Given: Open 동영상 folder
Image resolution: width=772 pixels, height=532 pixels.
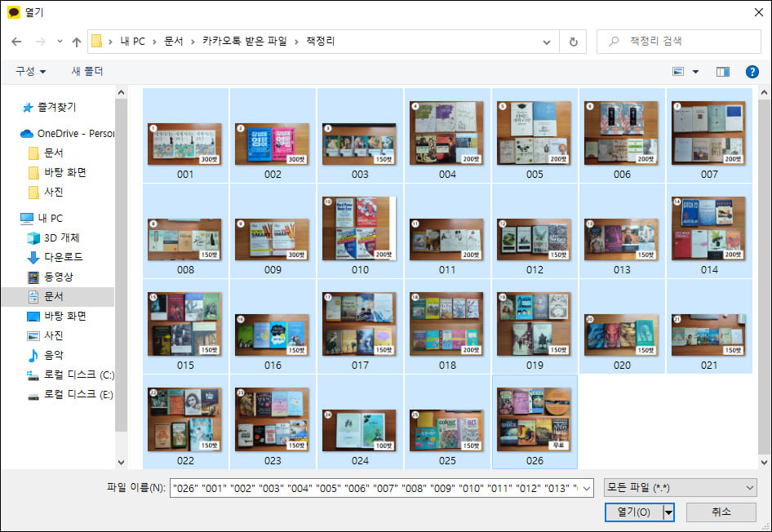Looking at the screenshot, I should coord(51,277).
